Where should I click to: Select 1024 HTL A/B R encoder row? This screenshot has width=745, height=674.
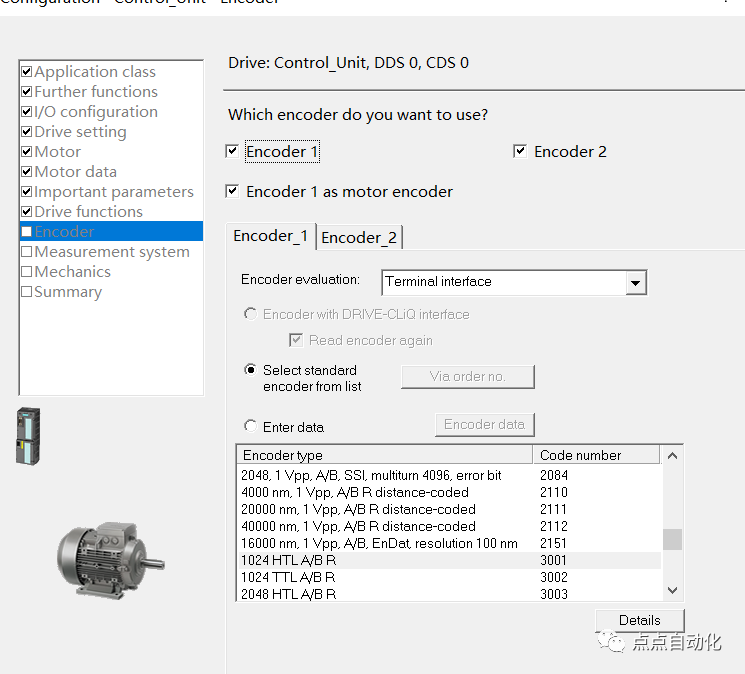click(x=449, y=560)
